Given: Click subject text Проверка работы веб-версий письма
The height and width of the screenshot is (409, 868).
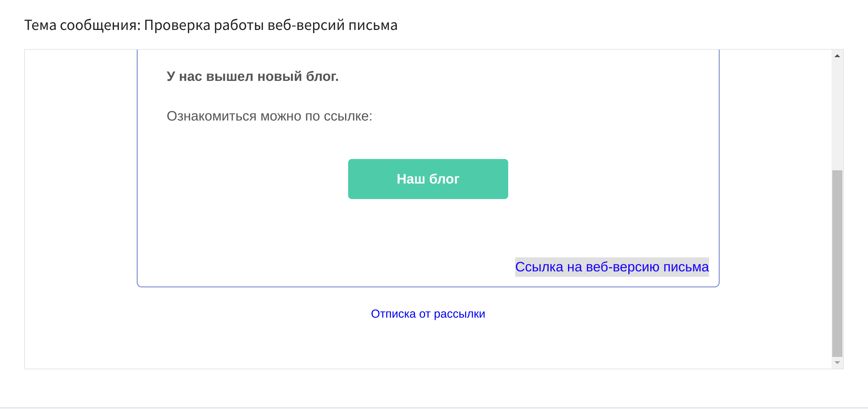Looking at the screenshot, I should [271, 25].
